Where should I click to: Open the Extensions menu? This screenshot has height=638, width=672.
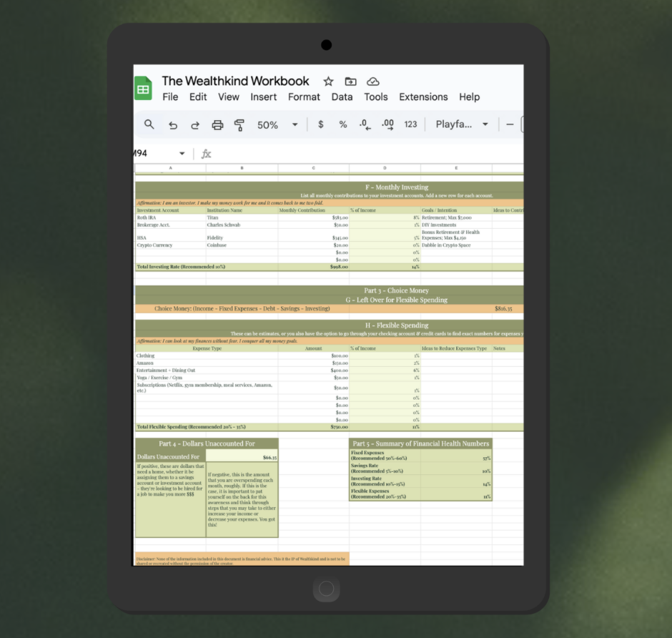click(x=423, y=97)
